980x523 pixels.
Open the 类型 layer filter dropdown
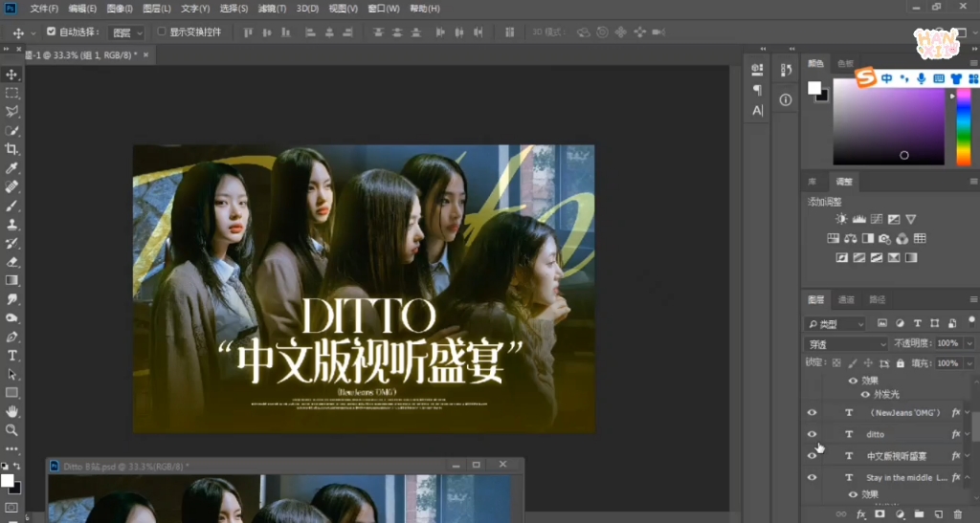pyautogui.click(x=835, y=324)
